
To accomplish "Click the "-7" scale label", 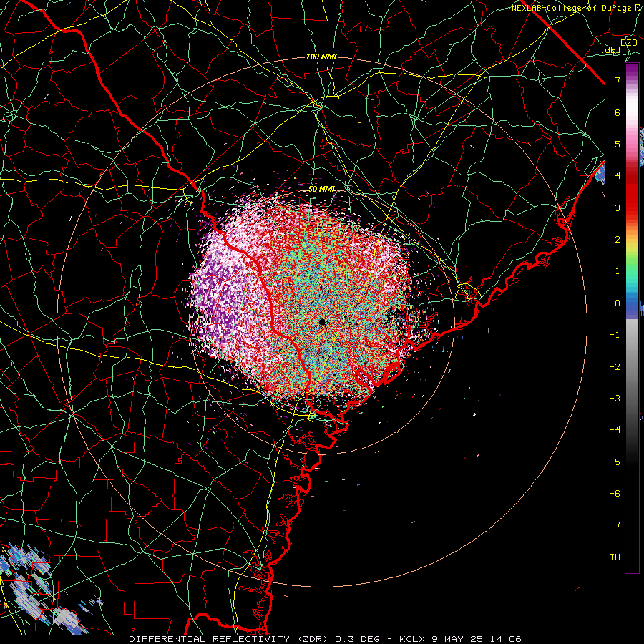I will pos(615,525).
